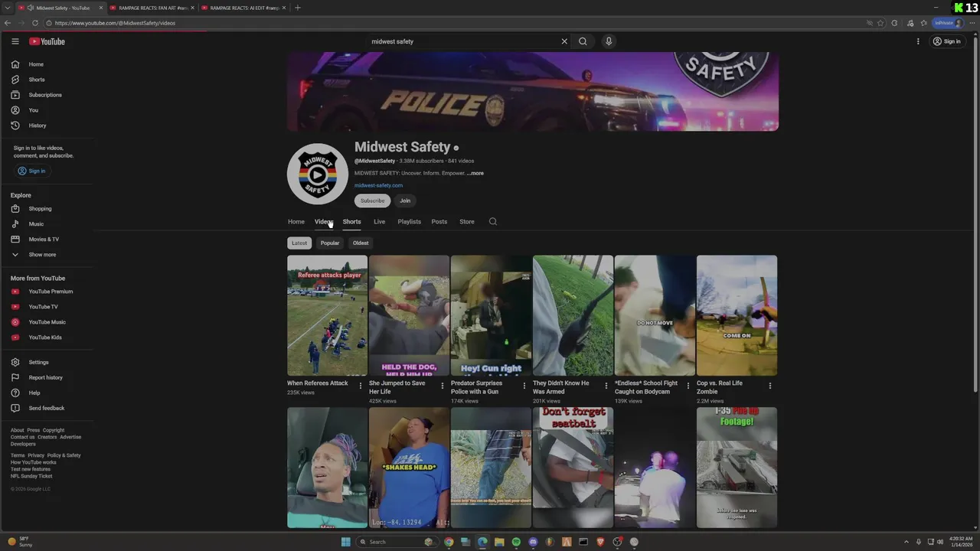Open the taskbar clock and date

click(x=960, y=541)
